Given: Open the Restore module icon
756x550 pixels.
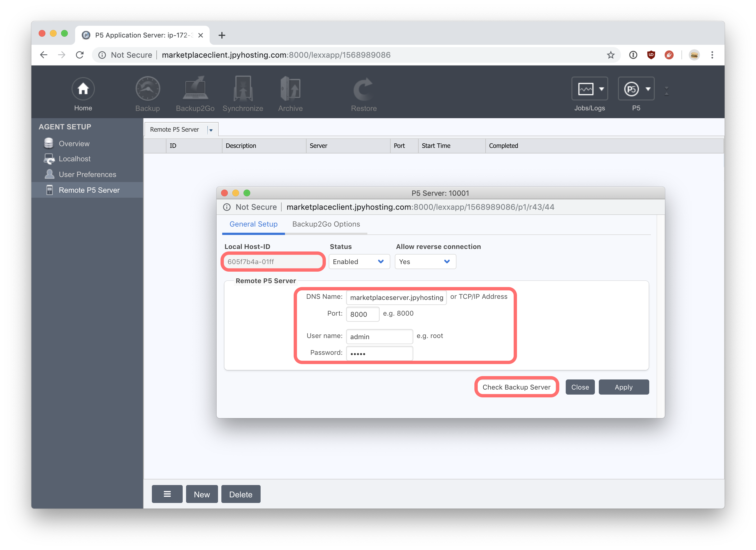Looking at the screenshot, I should point(363,89).
